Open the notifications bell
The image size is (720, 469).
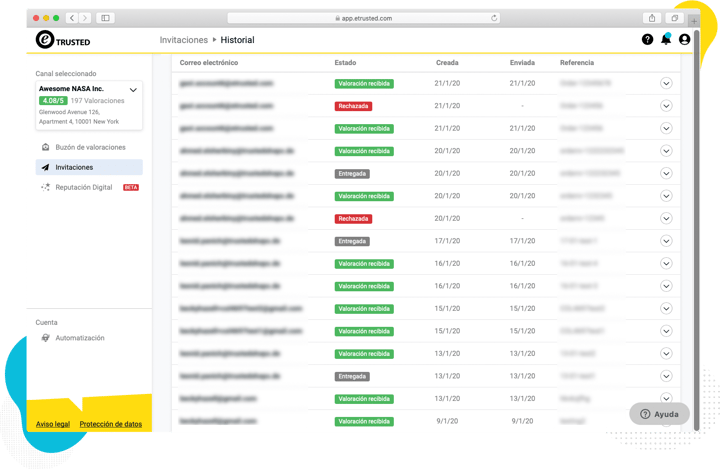click(x=666, y=39)
